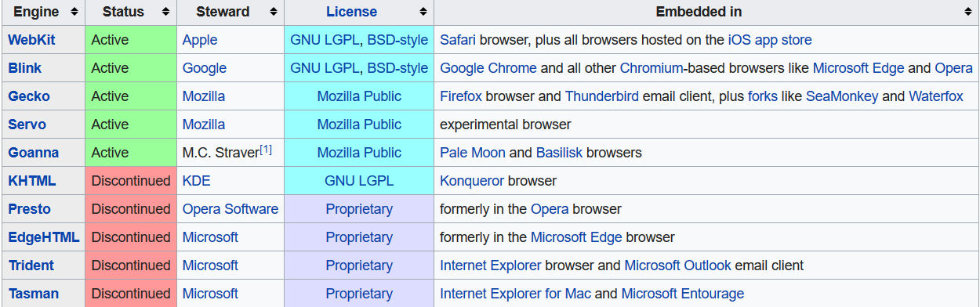Viewport: 980px width, 307px height.
Task: Open citation [1] next to M.C. Straver
Action: (267, 149)
